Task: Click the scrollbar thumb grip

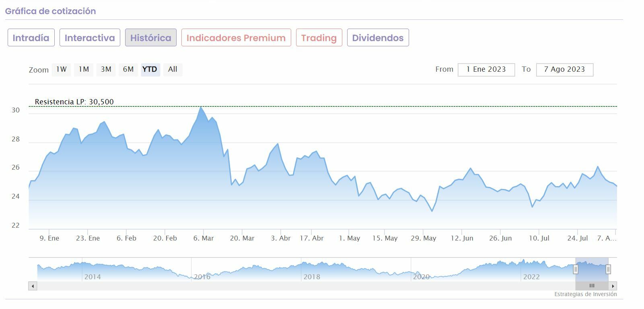Action: [592, 286]
